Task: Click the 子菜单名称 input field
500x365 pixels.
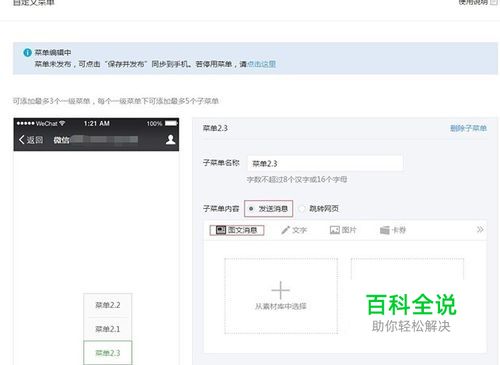Action: 325,163
